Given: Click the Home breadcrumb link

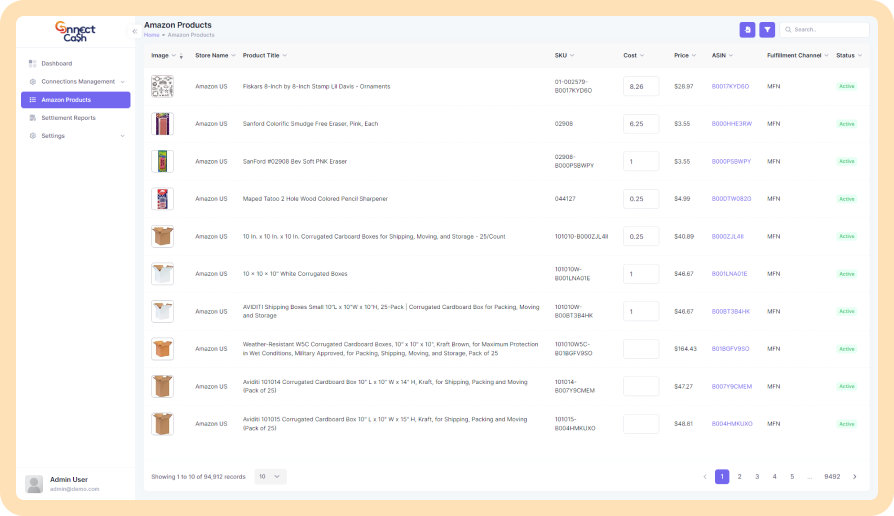Looking at the screenshot, I should click(x=151, y=35).
